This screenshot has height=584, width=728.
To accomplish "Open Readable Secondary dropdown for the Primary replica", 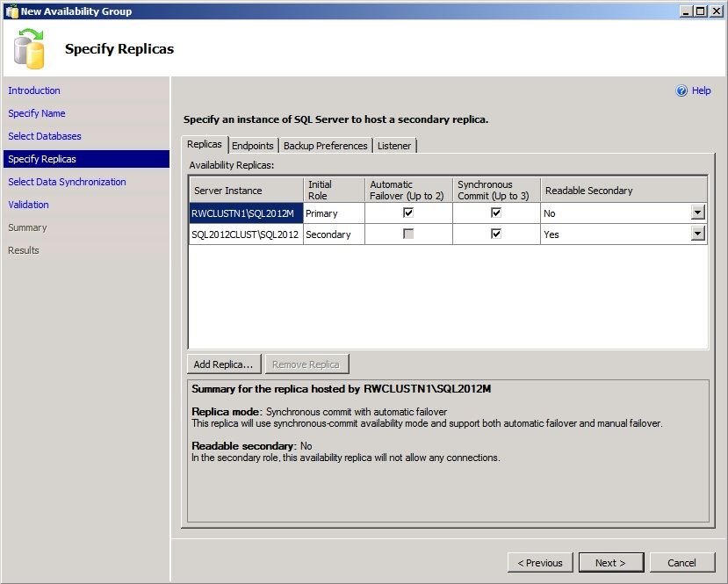I will point(699,213).
